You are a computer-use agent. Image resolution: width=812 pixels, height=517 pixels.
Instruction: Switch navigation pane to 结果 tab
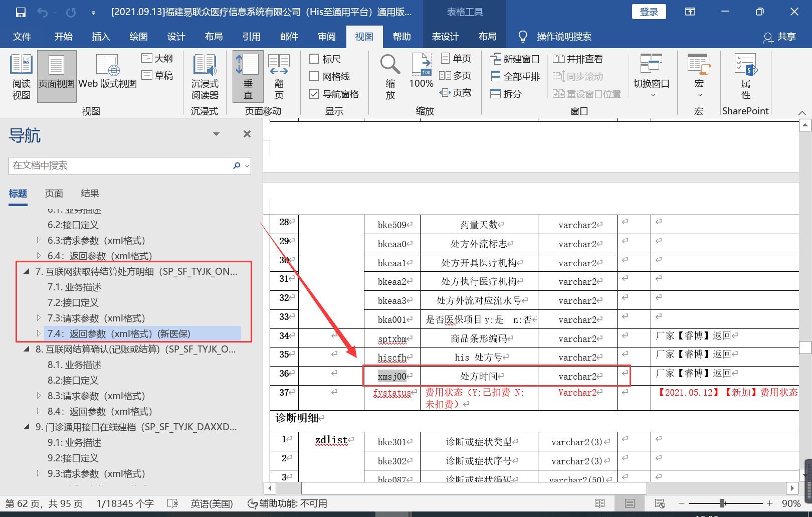[x=90, y=194]
